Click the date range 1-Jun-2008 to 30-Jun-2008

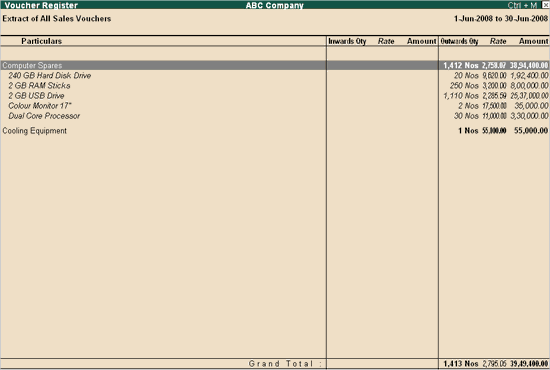tap(501, 19)
